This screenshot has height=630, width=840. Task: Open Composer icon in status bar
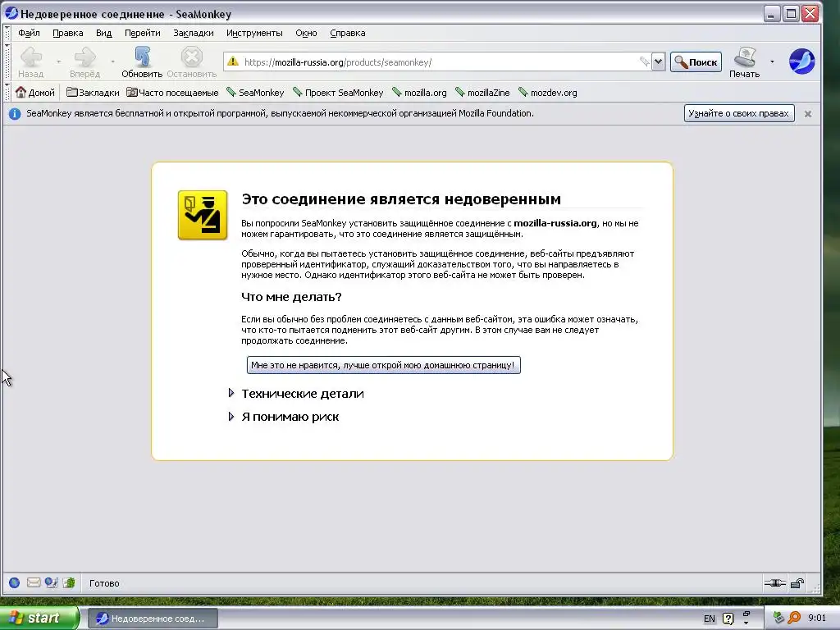[52, 583]
